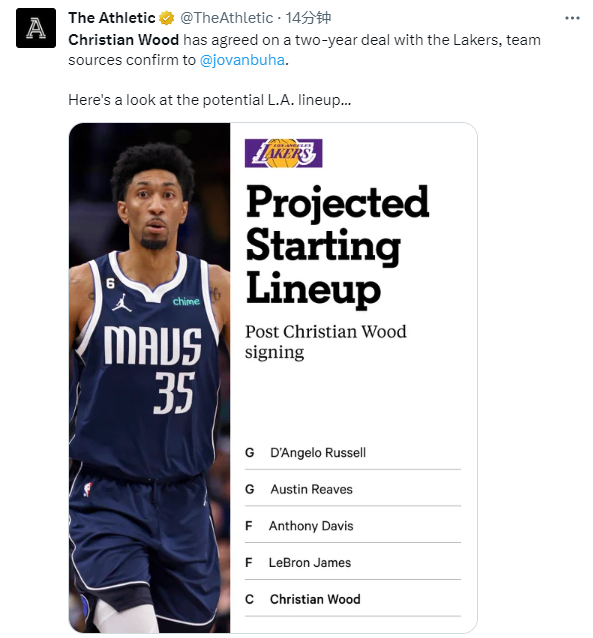Click the 14分钟 post timestamp
This screenshot has height=638, width=593.
point(308,18)
